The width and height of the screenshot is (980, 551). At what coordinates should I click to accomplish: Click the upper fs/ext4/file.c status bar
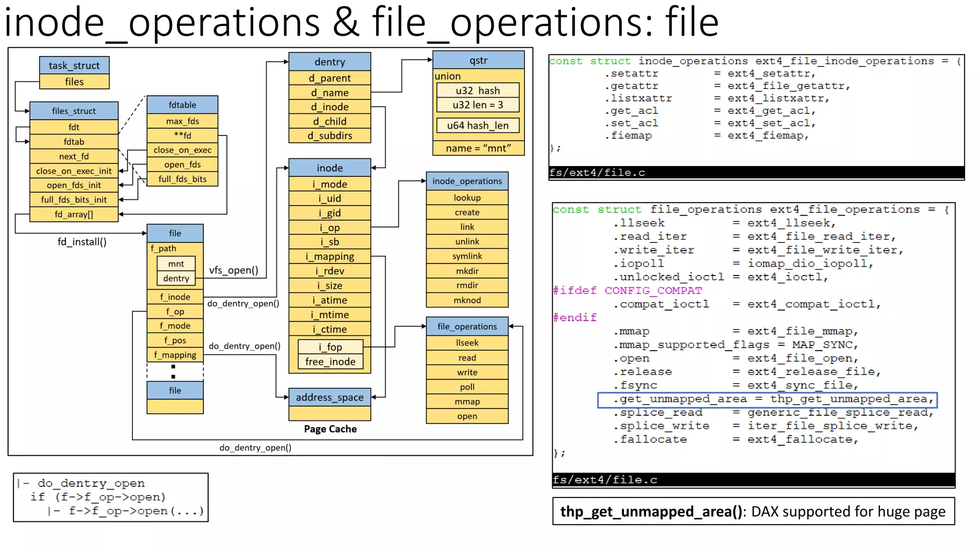click(x=756, y=173)
